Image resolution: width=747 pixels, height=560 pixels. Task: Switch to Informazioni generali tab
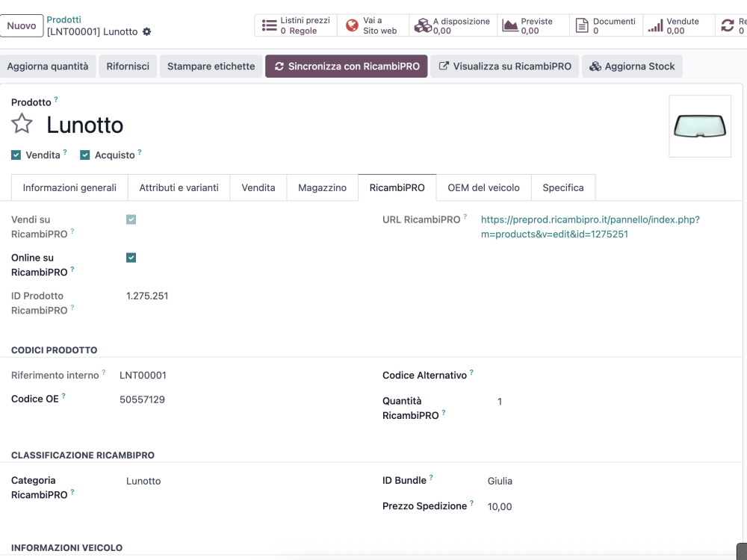[69, 187]
